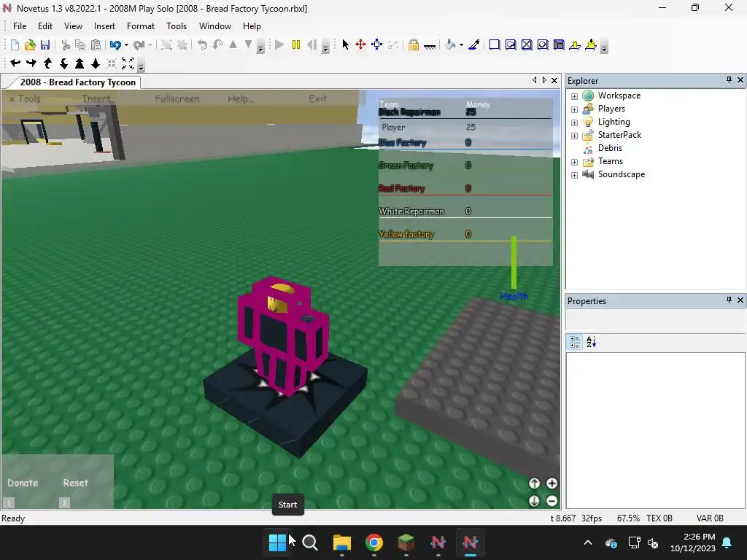Save with the floppy disk icon
The height and width of the screenshot is (560, 747).
pyautogui.click(x=45, y=44)
